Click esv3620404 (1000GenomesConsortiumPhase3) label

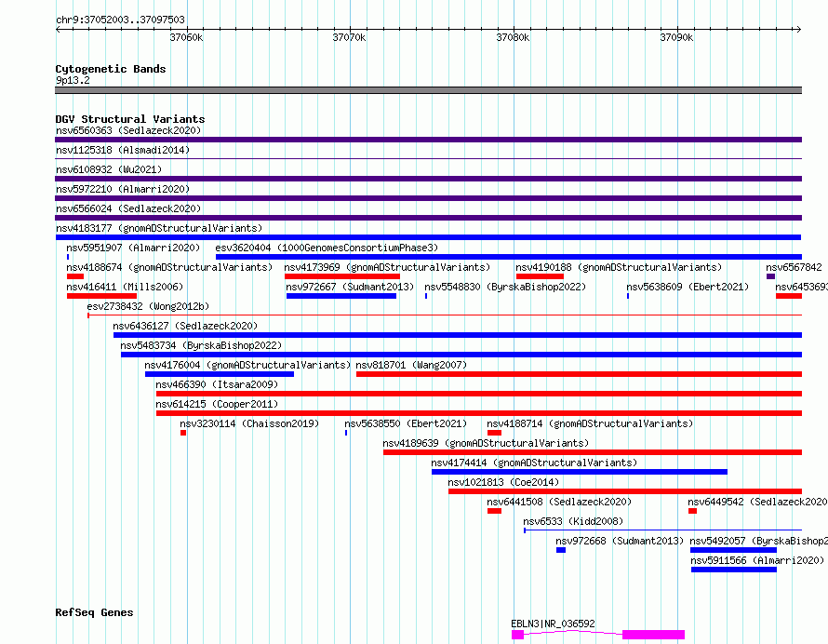[327, 248]
